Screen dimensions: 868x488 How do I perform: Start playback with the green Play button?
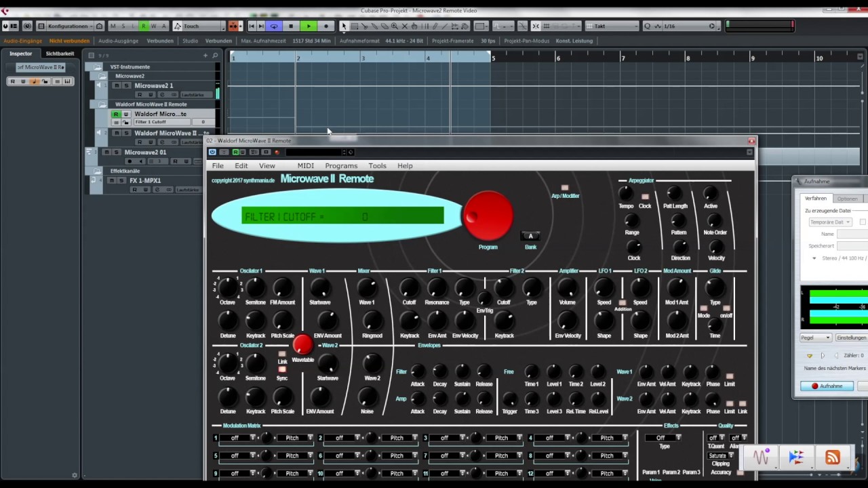[308, 26]
